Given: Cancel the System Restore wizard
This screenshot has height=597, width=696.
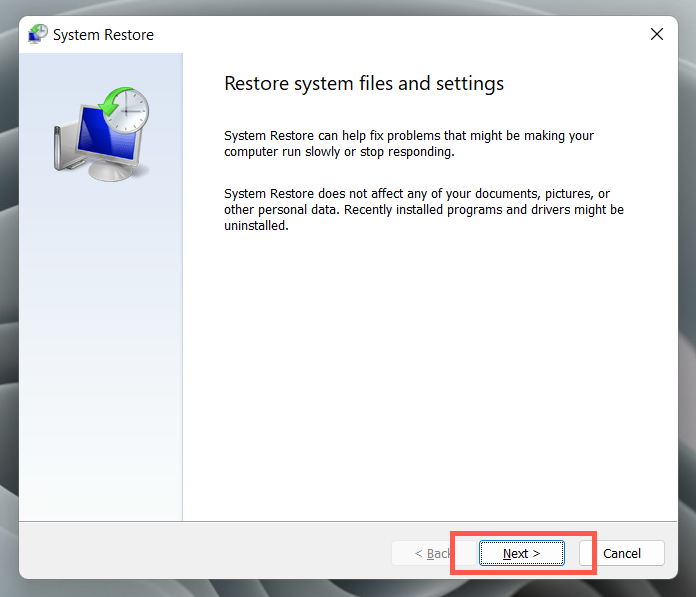Looking at the screenshot, I should 621,553.
